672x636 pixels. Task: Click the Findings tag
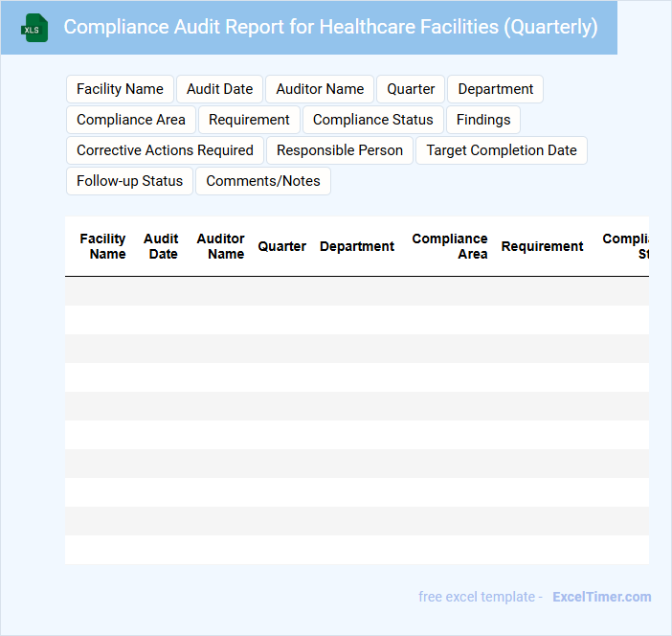[x=483, y=120]
